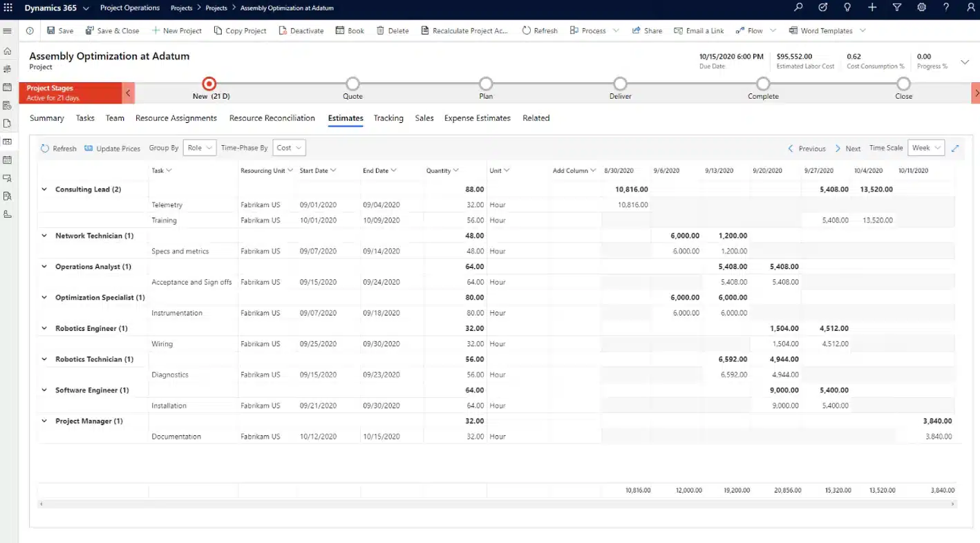Screen dimensions: 980x543
Task: Save the project record
Action: tap(60, 30)
